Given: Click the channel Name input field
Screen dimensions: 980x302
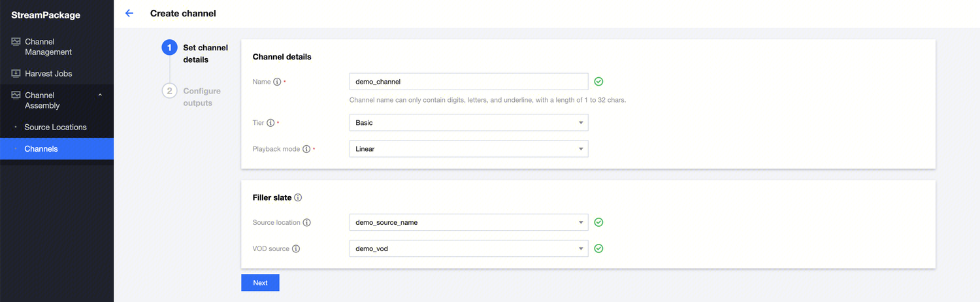Looking at the screenshot, I should pyautogui.click(x=468, y=82).
